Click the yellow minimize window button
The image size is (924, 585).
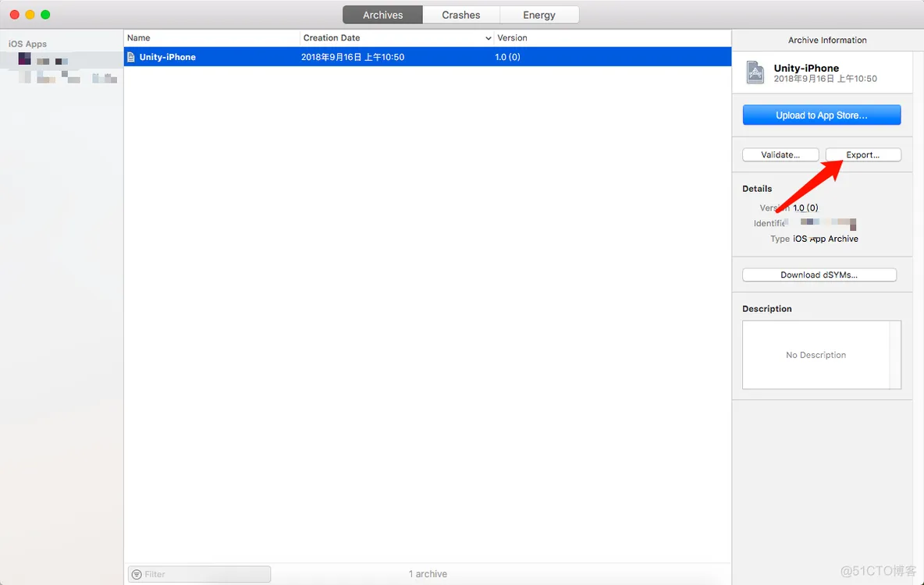30,15
